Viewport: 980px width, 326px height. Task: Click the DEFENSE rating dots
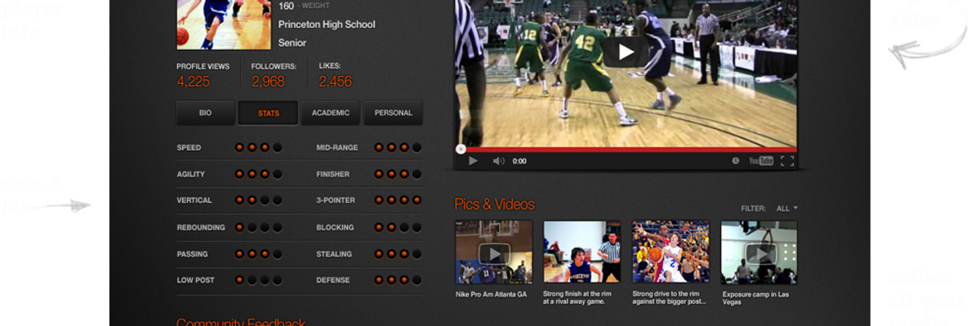(x=398, y=280)
